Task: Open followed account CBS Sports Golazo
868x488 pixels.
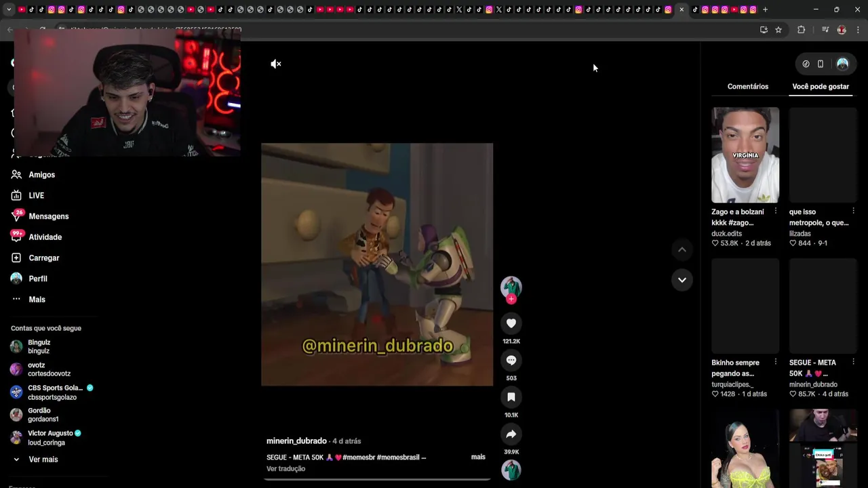Action: point(53,392)
